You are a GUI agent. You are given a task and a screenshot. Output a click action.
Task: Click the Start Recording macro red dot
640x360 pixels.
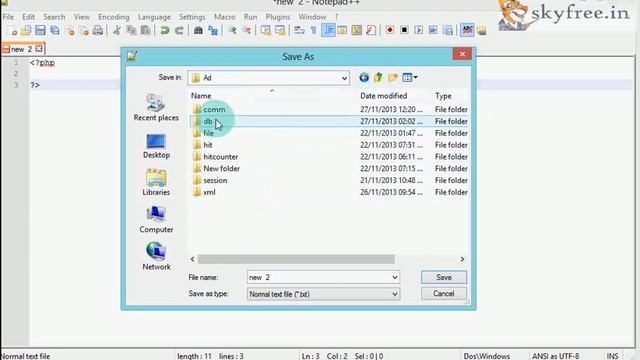390,31
